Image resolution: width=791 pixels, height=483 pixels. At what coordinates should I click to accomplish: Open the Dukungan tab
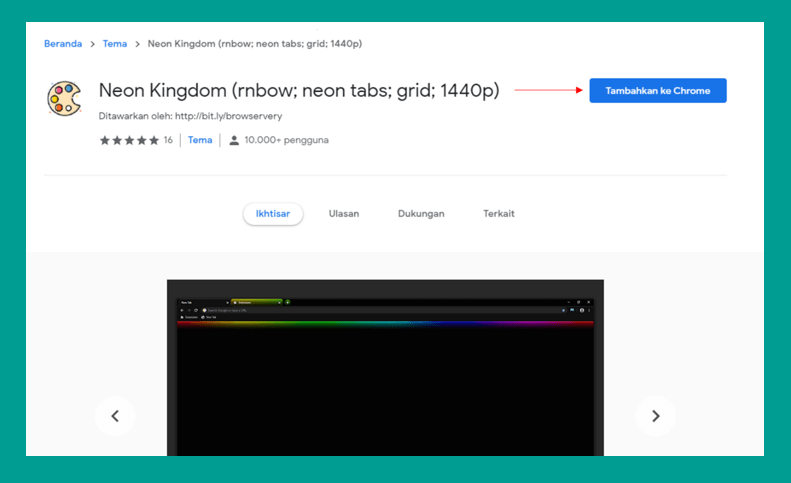click(x=421, y=213)
